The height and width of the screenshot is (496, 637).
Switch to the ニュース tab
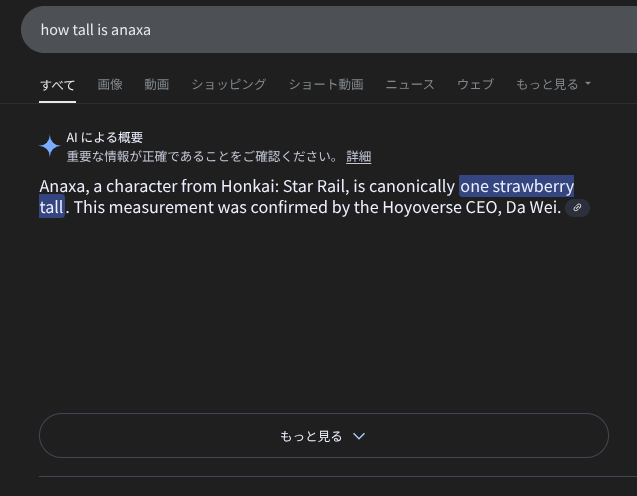(410, 84)
